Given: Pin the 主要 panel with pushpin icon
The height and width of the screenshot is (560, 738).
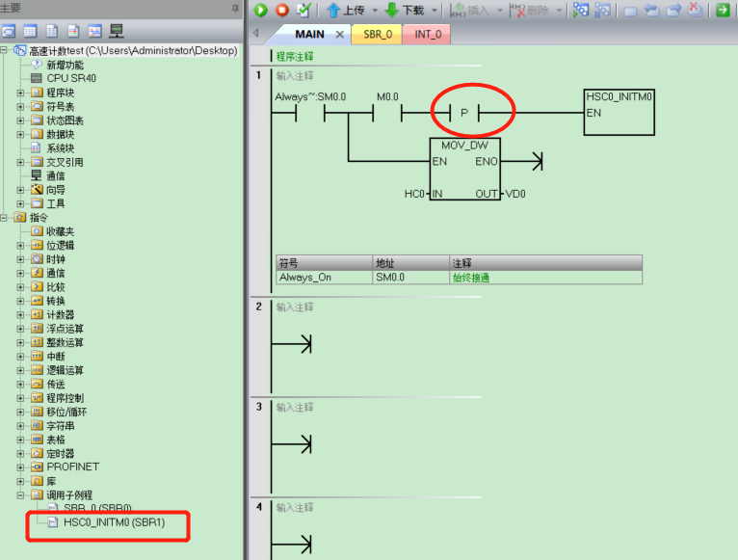Looking at the screenshot, I should point(236,8).
